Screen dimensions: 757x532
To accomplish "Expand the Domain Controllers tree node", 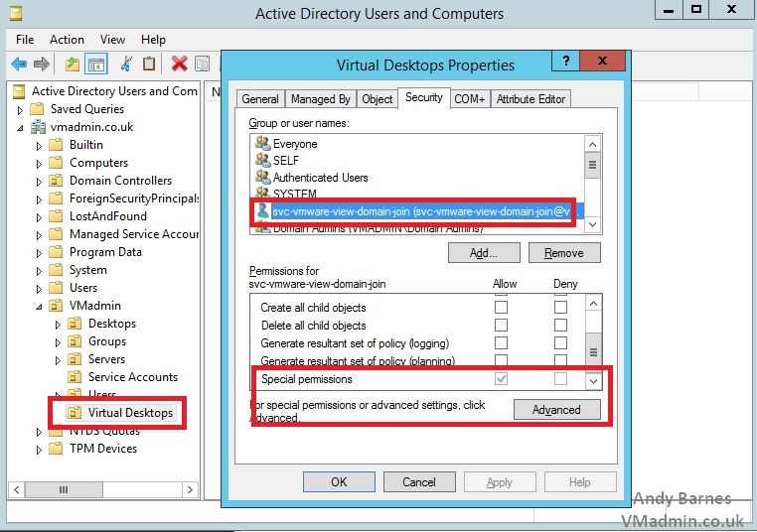I will pos(39,182).
